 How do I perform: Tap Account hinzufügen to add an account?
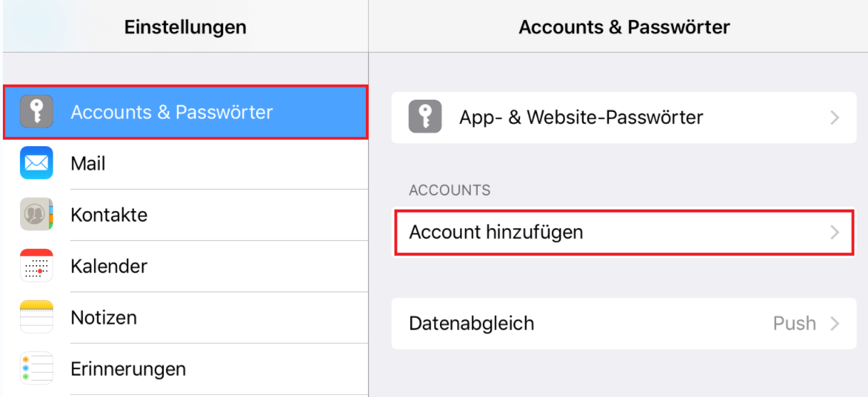coord(496,232)
